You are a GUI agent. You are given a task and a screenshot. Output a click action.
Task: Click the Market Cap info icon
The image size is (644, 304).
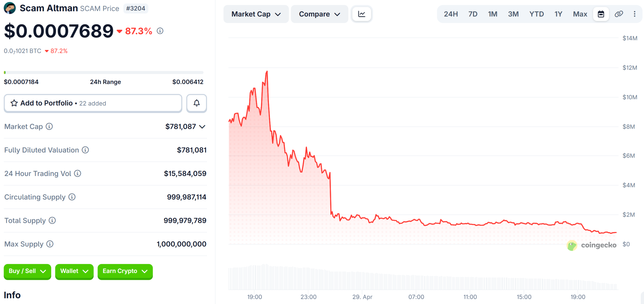coord(49,127)
